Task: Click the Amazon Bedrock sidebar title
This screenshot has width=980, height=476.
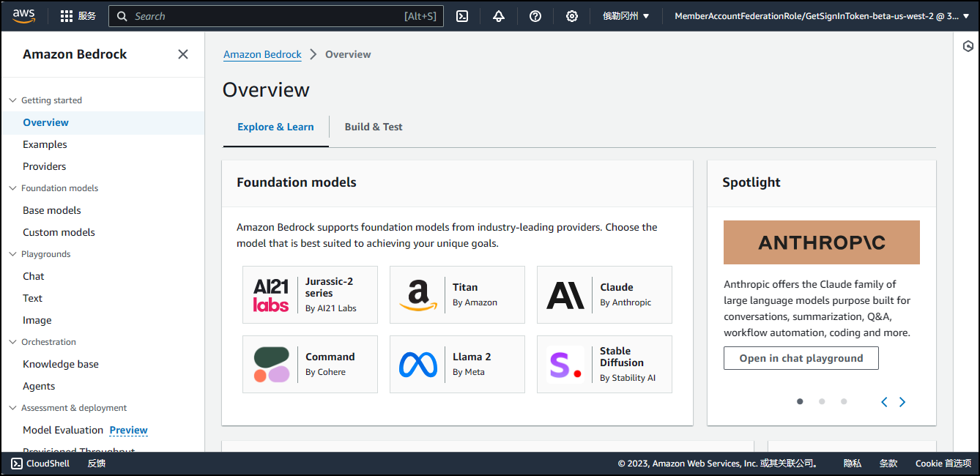Action: (x=75, y=54)
